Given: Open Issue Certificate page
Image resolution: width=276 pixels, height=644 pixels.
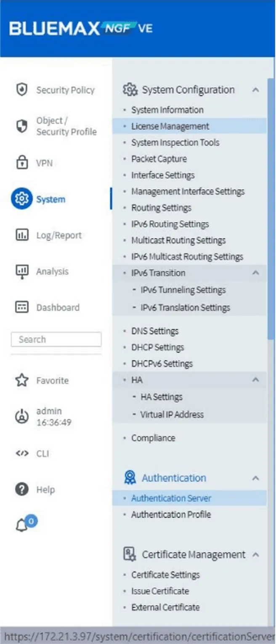Looking at the screenshot, I should [160, 591].
